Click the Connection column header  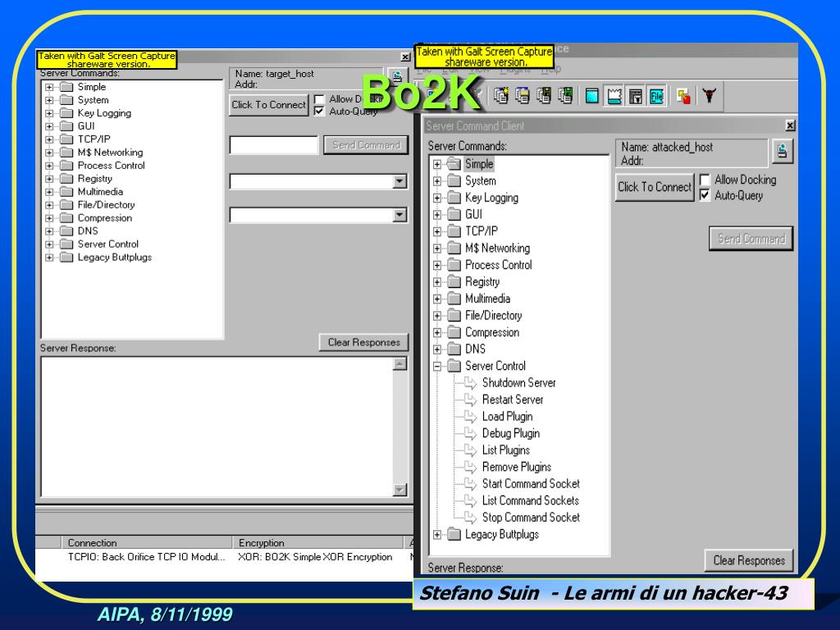click(147, 542)
